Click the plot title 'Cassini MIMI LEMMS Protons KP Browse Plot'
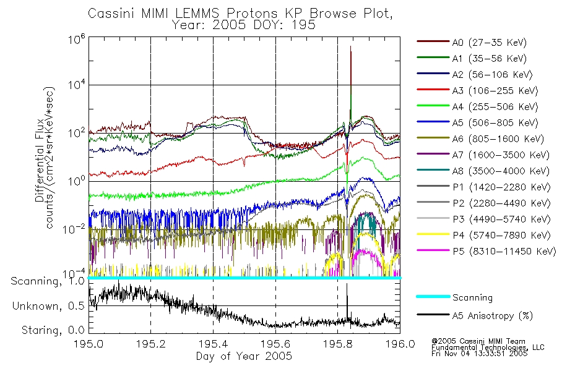Viewport: 588px width, 371px height. (x=240, y=14)
